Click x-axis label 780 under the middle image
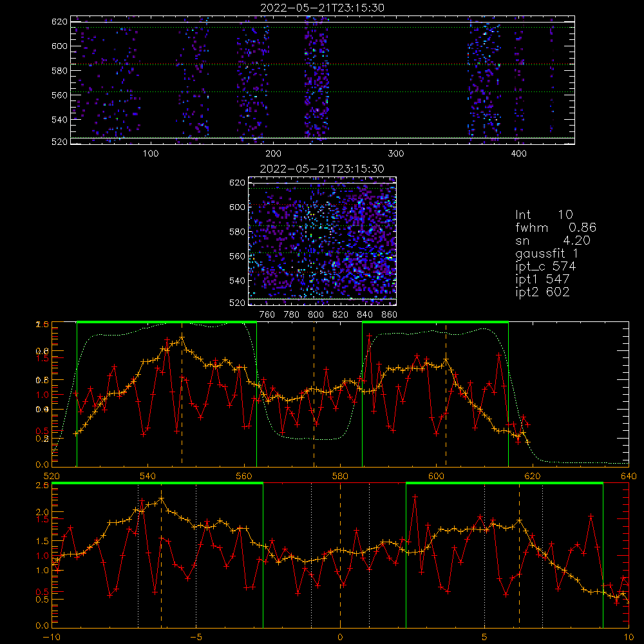The image size is (644, 644). 292,315
